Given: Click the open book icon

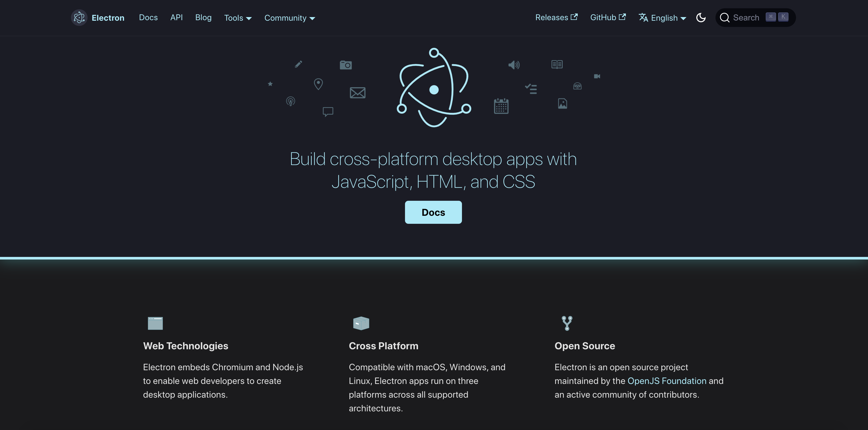Looking at the screenshot, I should point(557,64).
